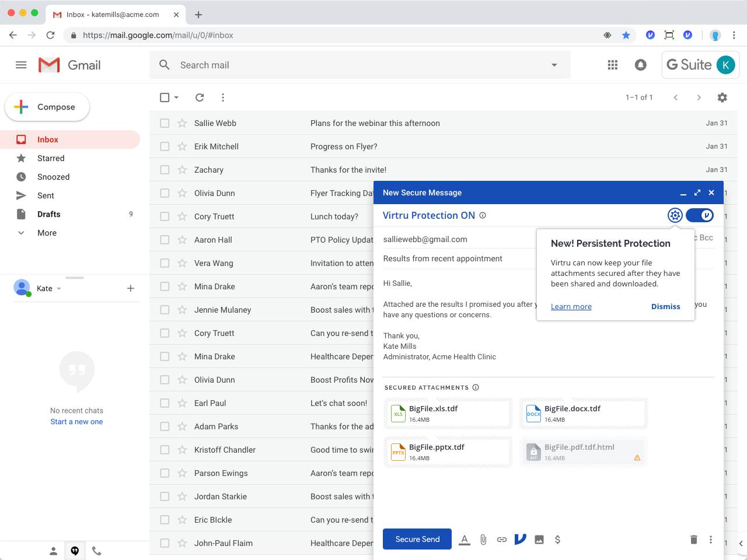The height and width of the screenshot is (560, 747).
Task: Click the Search mail field
Action: pos(360,65)
